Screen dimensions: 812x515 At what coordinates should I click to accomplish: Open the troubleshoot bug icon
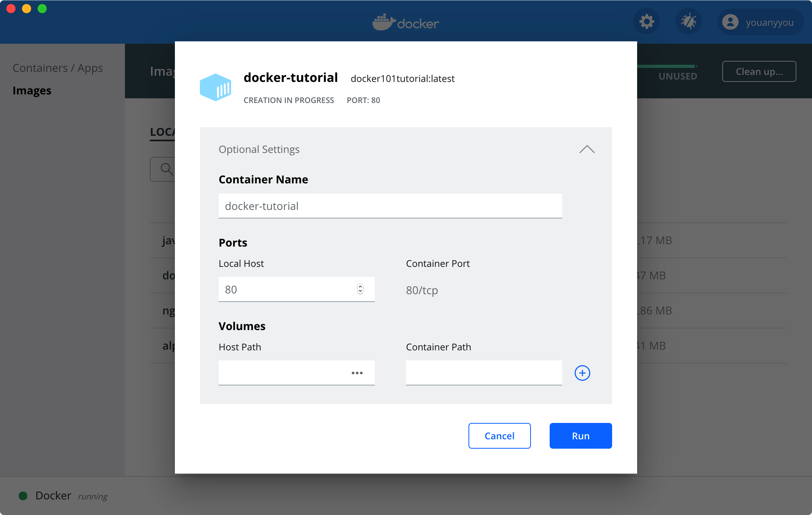point(688,22)
